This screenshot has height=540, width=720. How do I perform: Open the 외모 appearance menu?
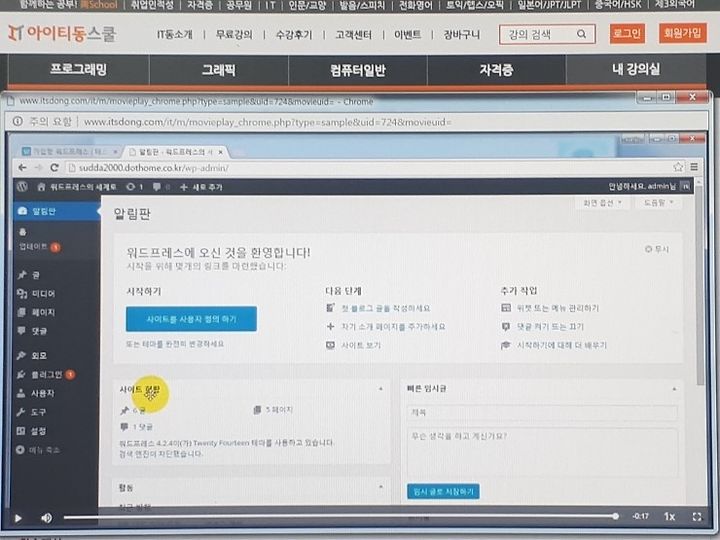point(32,355)
